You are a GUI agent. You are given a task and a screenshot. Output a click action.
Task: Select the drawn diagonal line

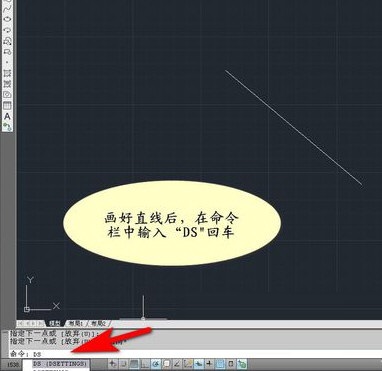click(x=293, y=127)
